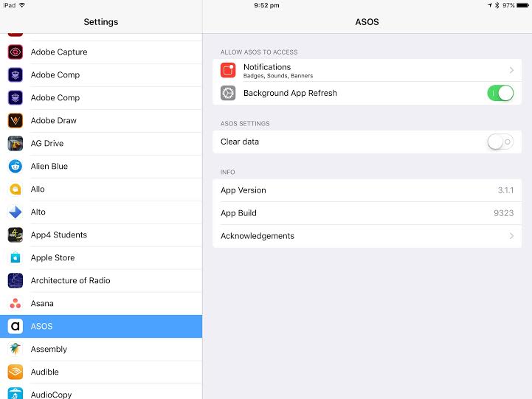This screenshot has height=399, width=532.
Task: Tap the Allo app icon
Action: [x=15, y=189]
